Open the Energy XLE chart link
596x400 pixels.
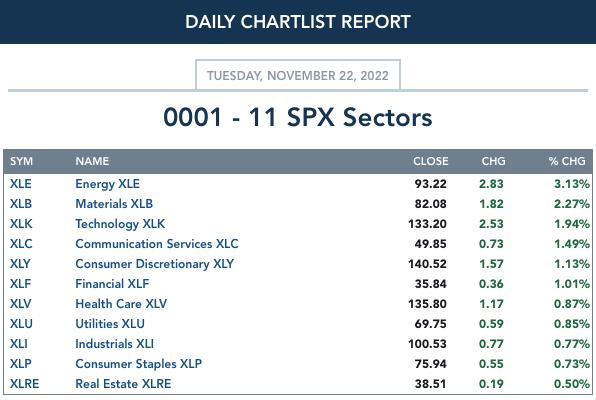click(x=108, y=184)
